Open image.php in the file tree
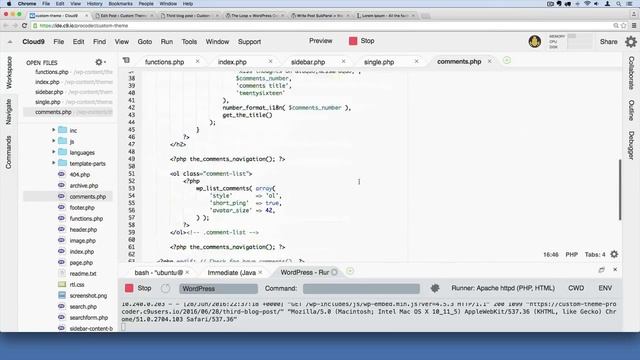This screenshot has width=640, height=360. (82, 241)
